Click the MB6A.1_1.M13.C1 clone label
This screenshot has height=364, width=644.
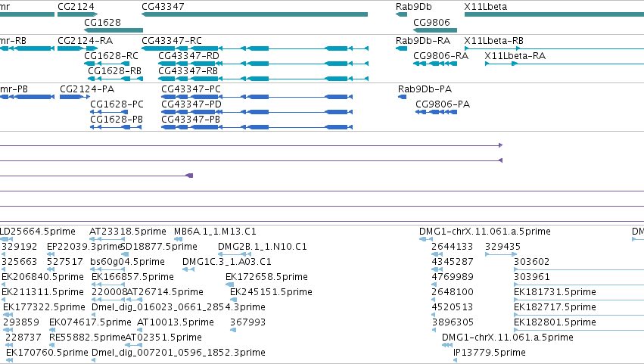pos(215,232)
